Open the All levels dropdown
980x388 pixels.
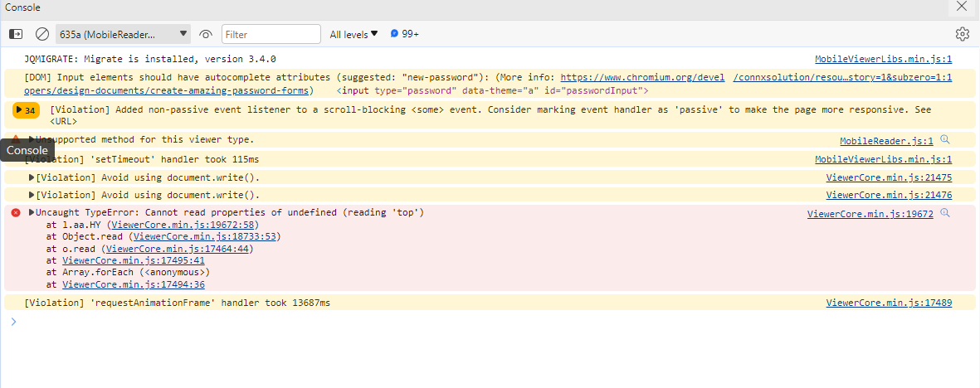pyautogui.click(x=353, y=34)
